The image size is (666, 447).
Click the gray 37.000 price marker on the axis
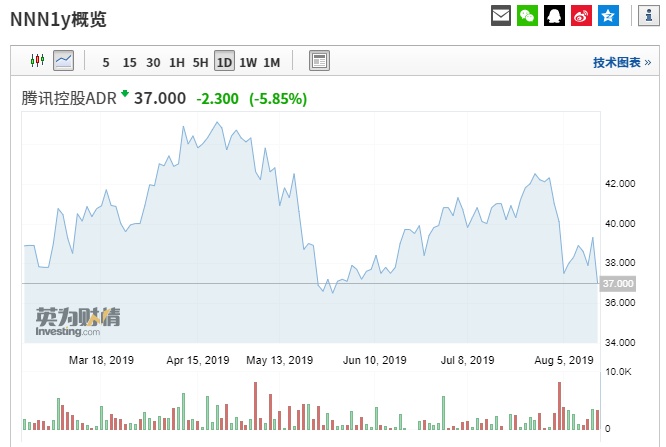pyautogui.click(x=618, y=283)
